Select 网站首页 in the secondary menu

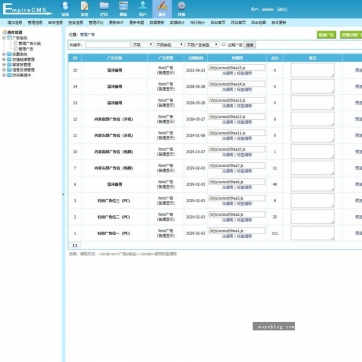pyautogui.click(x=238, y=23)
